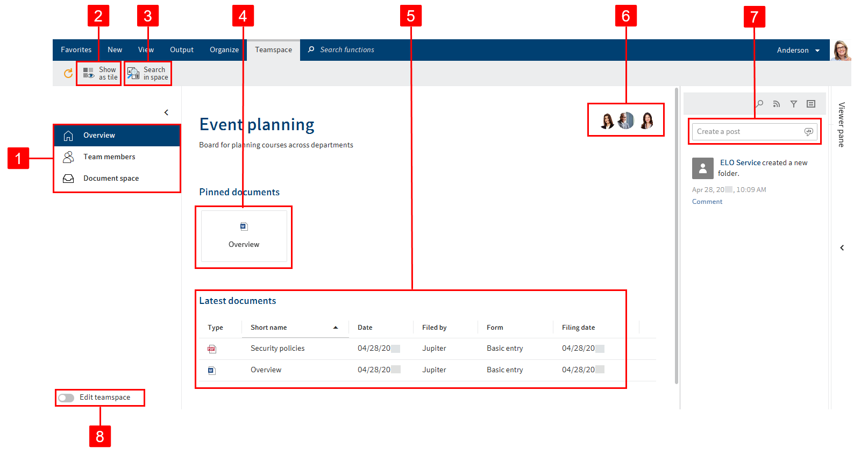Open the View ribbon tab
This screenshot has height=454, width=868.
click(146, 50)
